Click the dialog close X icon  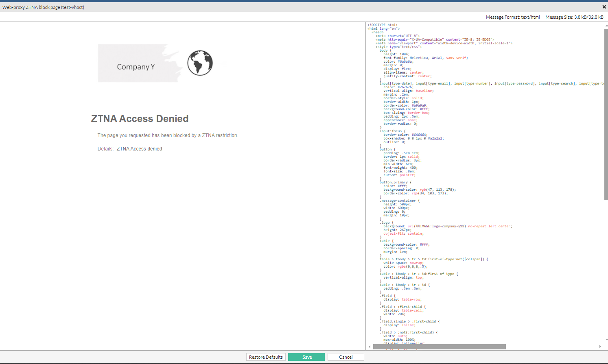pyautogui.click(x=604, y=7)
